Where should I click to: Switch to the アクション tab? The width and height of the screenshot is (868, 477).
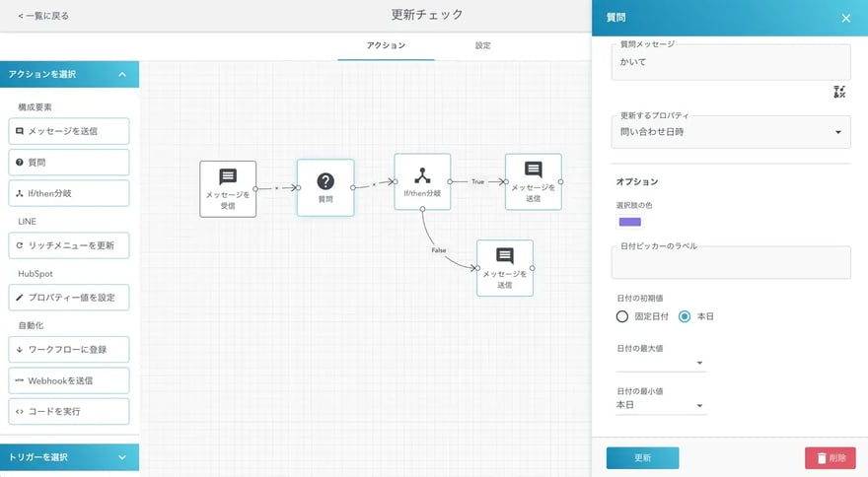tap(386, 45)
